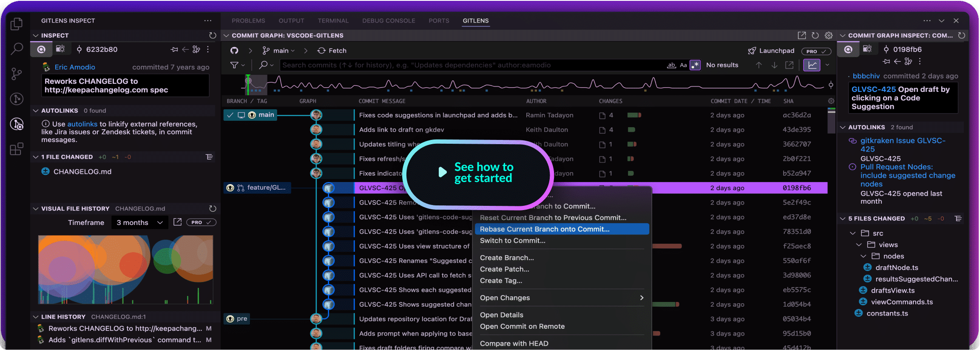Open minimap options dropdown chevron
The height and width of the screenshot is (350, 980).
(827, 65)
